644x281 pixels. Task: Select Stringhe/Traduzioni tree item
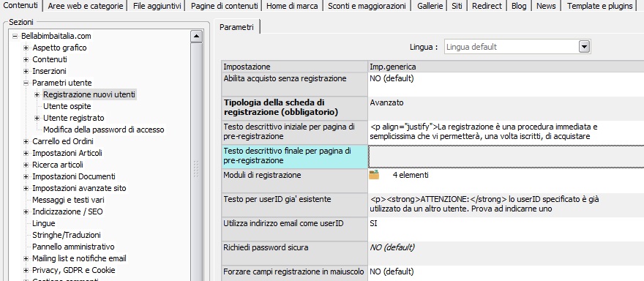(x=66, y=235)
